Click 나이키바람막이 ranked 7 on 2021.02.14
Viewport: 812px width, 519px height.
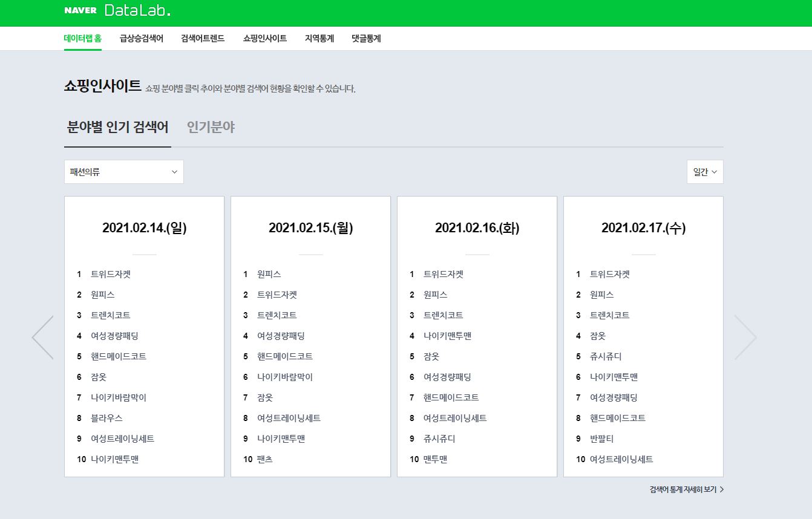point(119,397)
